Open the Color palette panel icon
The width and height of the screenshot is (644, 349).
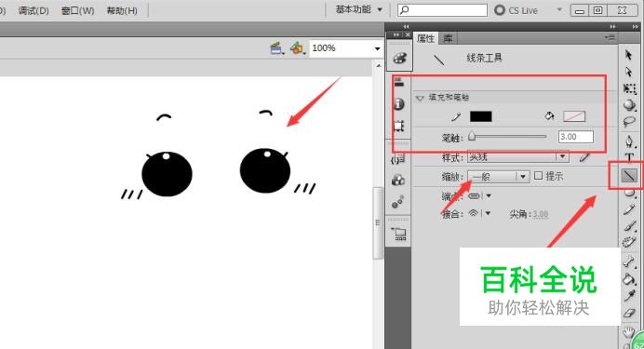pos(399,59)
